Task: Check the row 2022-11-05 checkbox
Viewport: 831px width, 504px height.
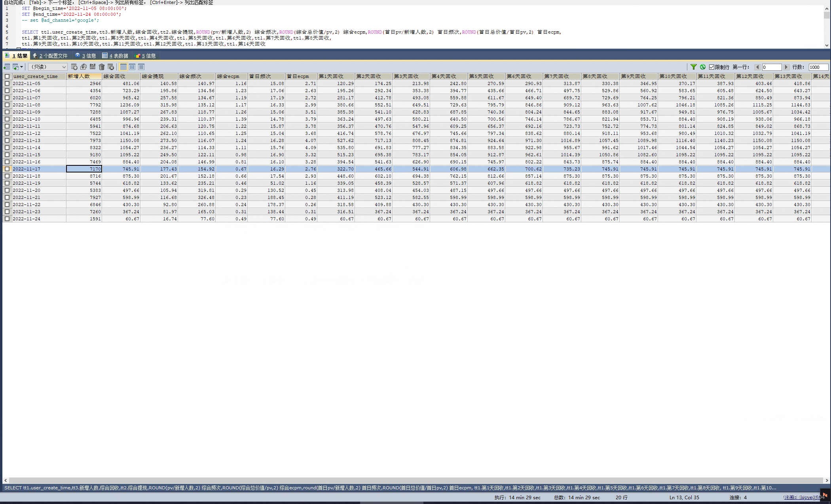Action: coord(7,83)
